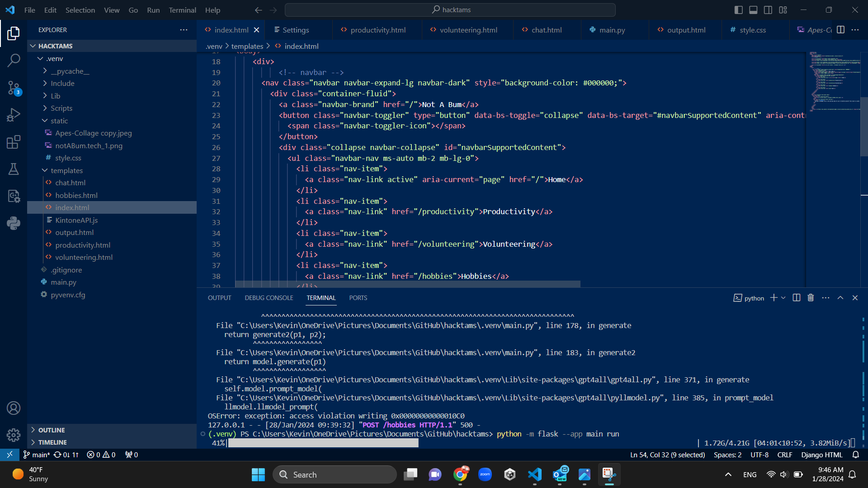
Task: Kill terminal with trash icon
Action: pos(811,298)
